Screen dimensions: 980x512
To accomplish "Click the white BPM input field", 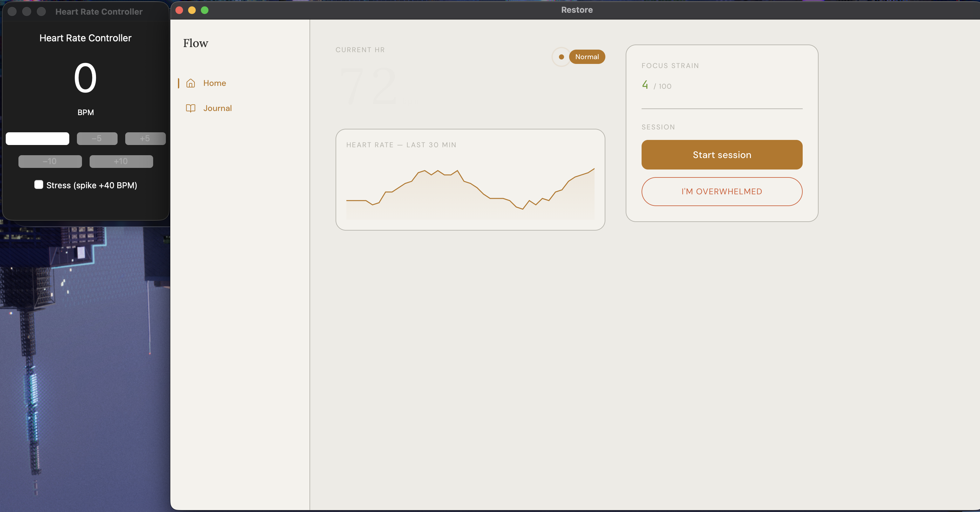I will coord(37,139).
